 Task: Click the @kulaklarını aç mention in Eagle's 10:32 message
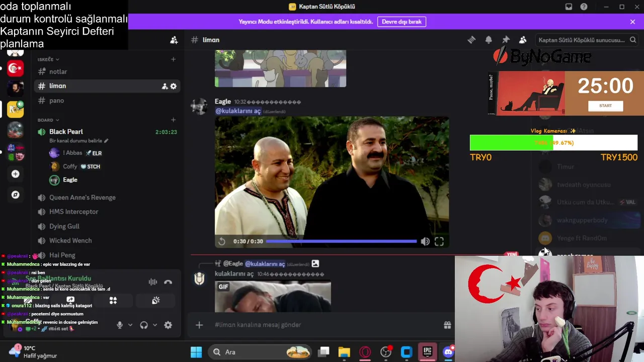click(x=238, y=111)
